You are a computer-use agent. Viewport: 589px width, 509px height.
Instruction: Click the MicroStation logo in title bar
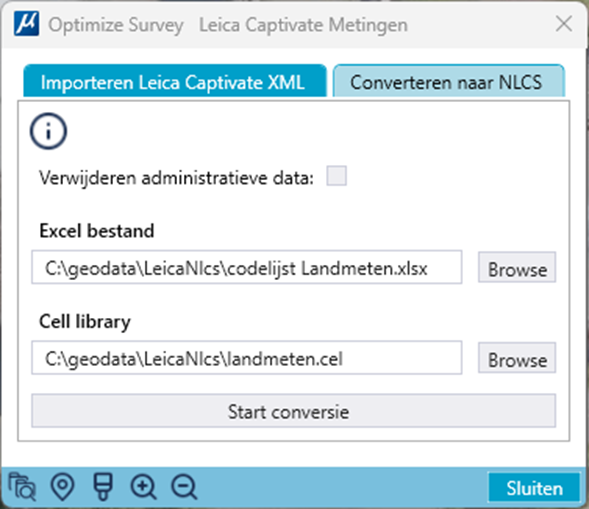(26, 24)
